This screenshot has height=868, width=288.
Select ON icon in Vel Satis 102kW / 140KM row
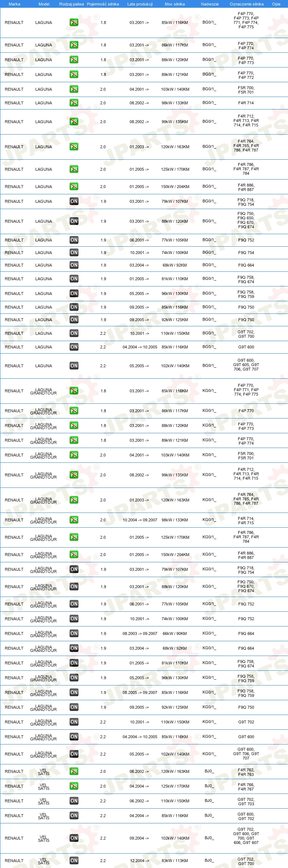74,838
